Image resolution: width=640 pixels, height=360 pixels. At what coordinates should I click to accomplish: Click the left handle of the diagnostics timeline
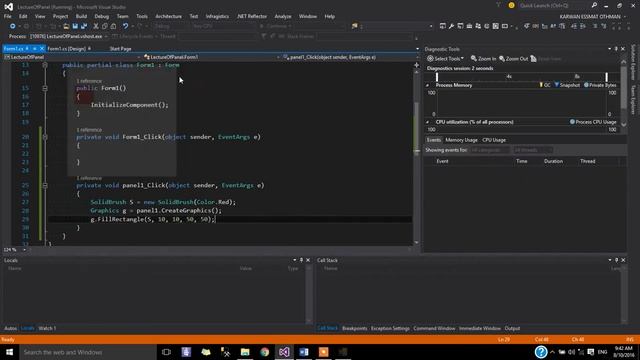[437, 77]
